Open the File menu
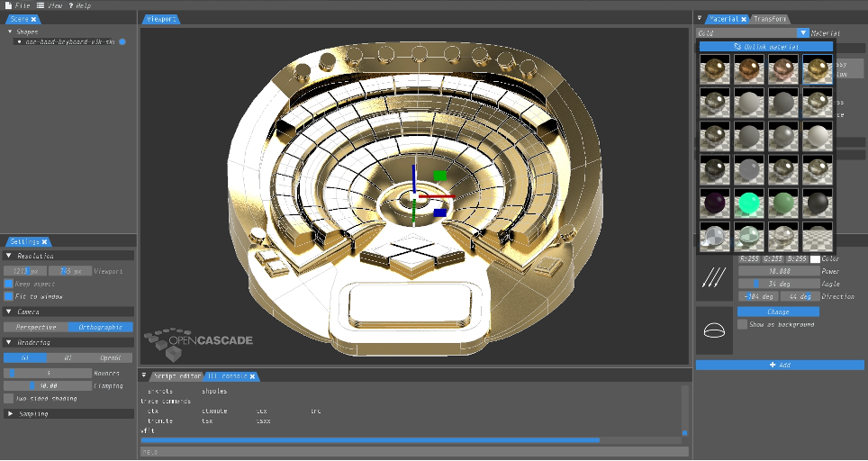The width and height of the screenshot is (868, 461). tap(17, 5)
